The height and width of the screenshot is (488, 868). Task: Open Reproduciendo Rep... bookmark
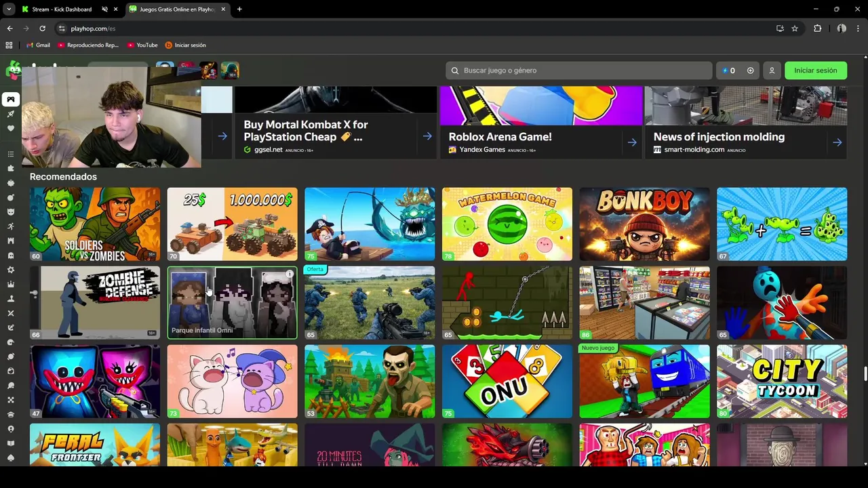(x=88, y=45)
